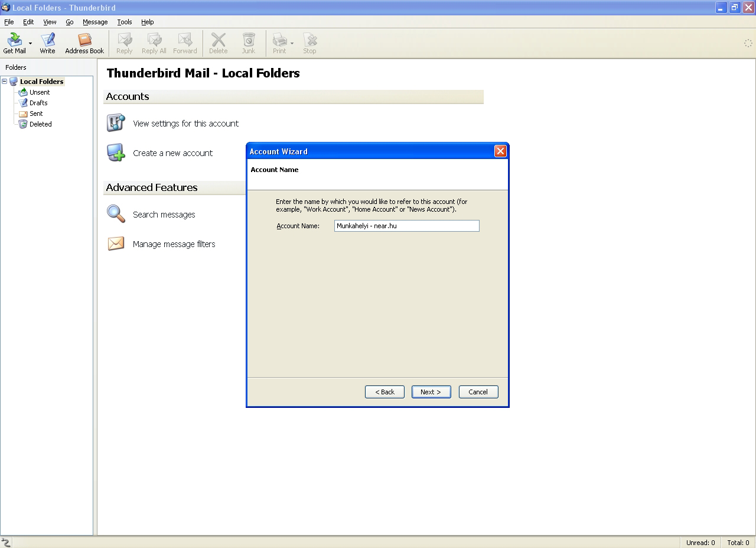Open the Message menu

tap(95, 22)
